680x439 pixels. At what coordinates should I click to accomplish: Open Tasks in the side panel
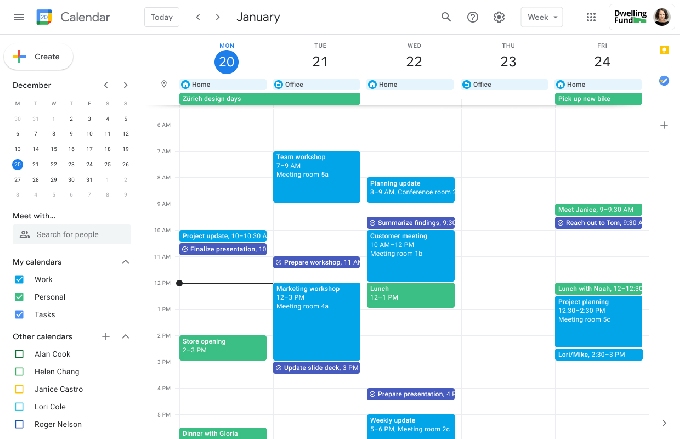[663, 80]
